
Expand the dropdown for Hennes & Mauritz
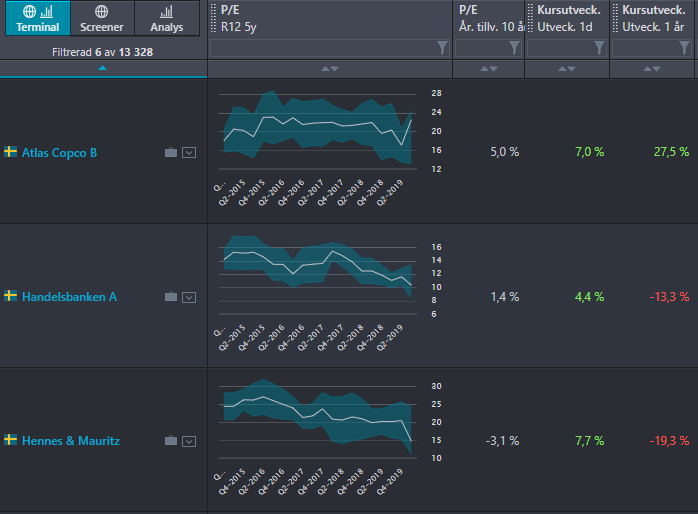[189, 441]
